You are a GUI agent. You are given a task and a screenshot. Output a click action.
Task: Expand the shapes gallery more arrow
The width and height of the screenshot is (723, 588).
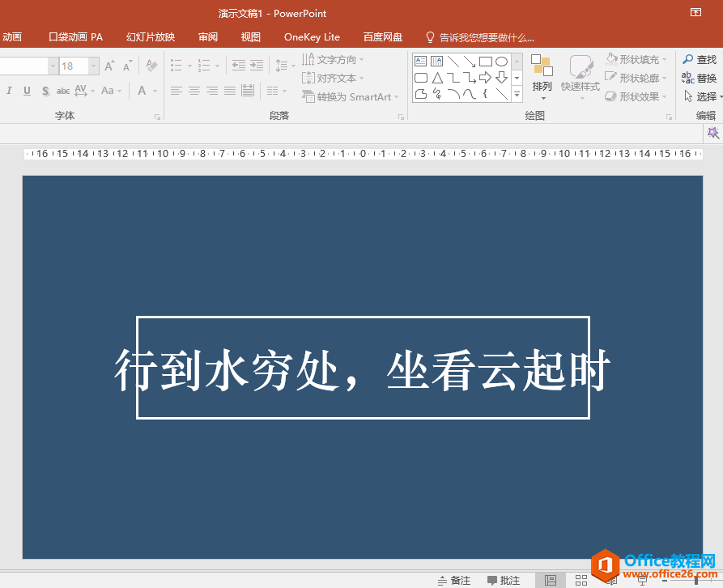pyautogui.click(x=517, y=94)
